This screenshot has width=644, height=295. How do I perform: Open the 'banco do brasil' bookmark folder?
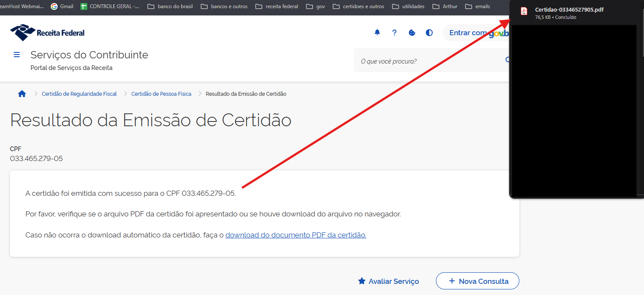point(170,6)
